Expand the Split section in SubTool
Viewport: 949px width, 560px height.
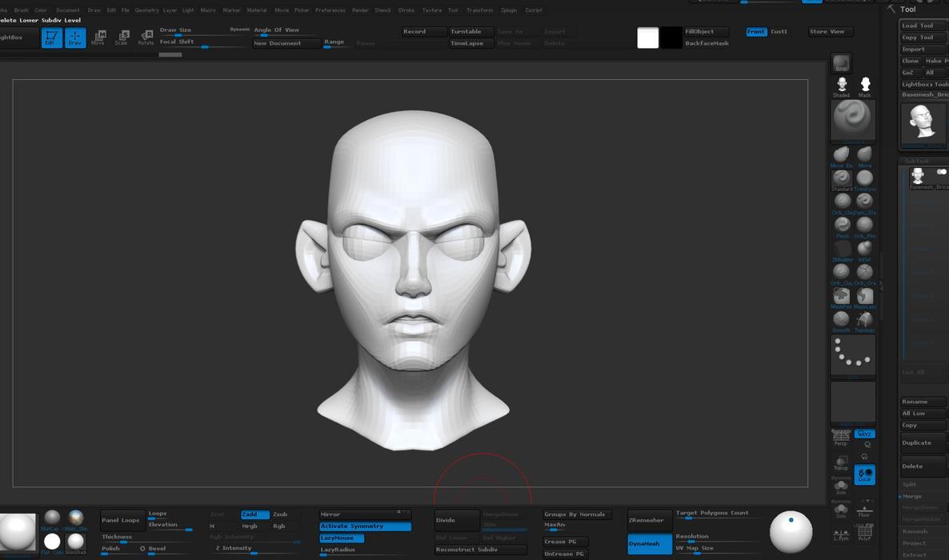point(910,484)
